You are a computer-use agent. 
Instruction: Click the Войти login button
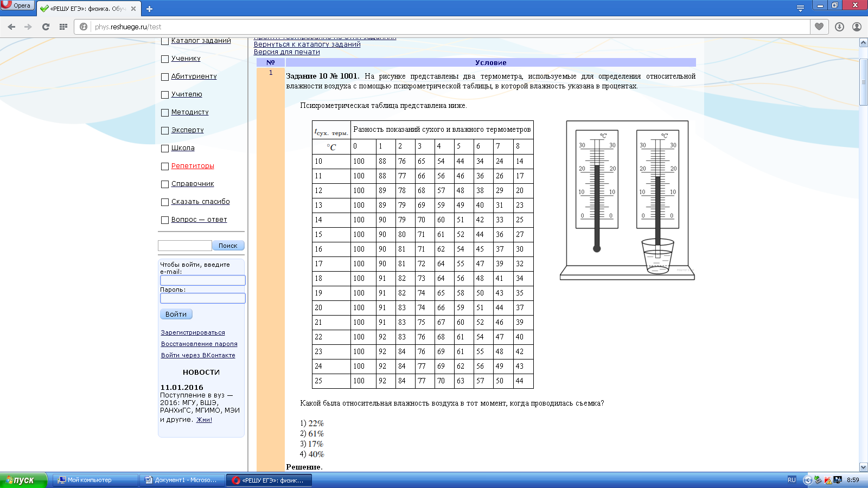click(x=176, y=314)
